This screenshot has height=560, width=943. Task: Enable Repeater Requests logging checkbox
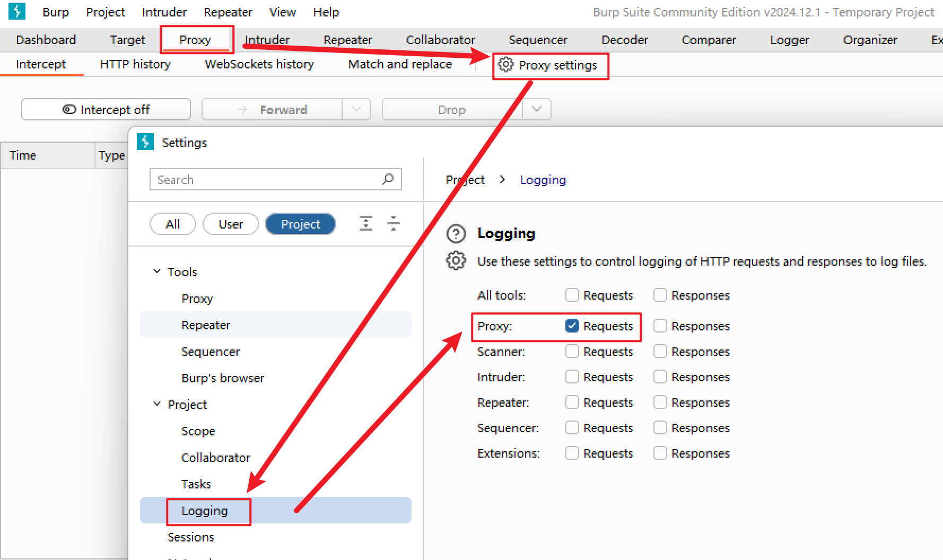pyautogui.click(x=572, y=402)
